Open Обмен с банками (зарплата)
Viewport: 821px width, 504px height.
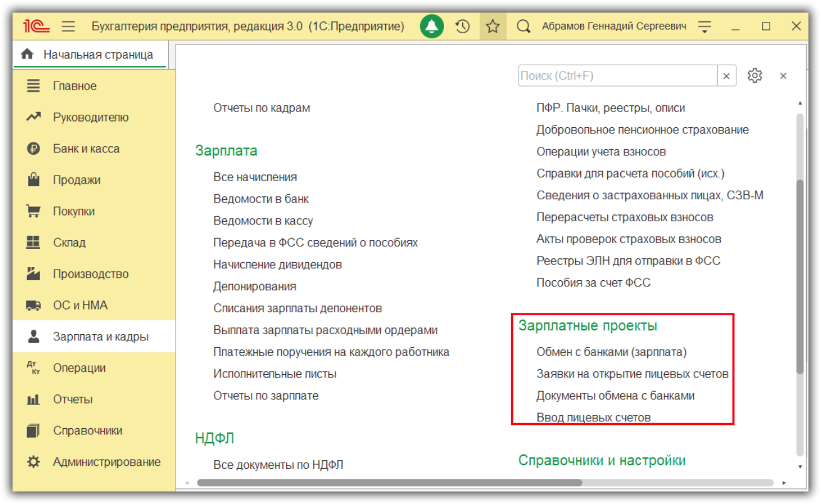pos(612,352)
